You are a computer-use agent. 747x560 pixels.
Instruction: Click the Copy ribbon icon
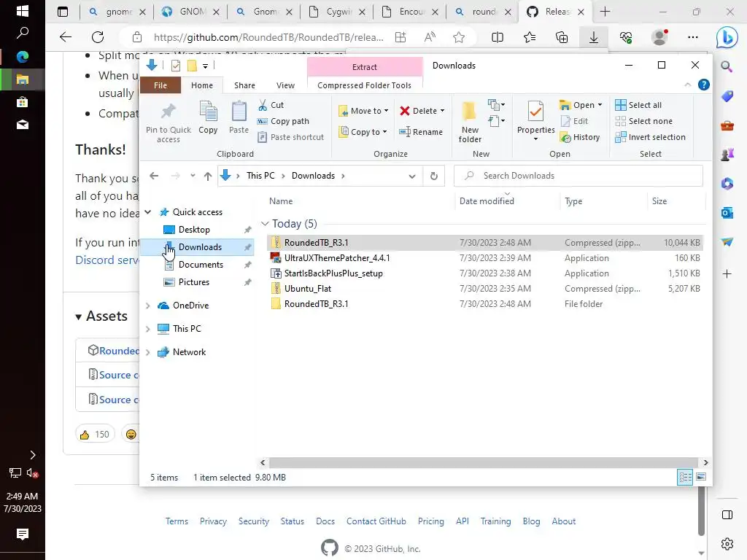(208, 117)
